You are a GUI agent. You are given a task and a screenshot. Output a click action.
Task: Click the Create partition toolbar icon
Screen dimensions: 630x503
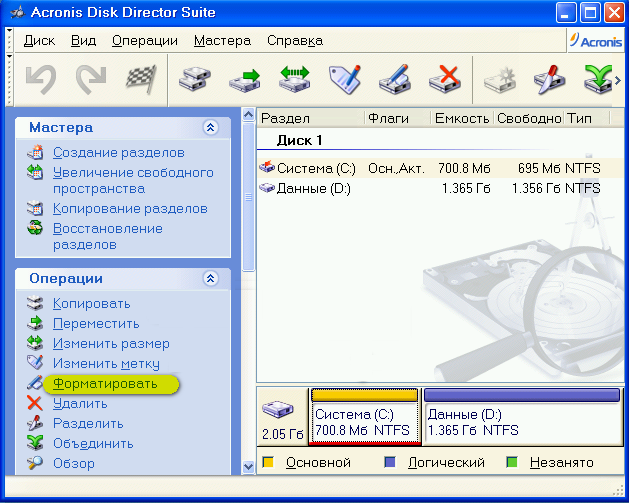coord(500,80)
